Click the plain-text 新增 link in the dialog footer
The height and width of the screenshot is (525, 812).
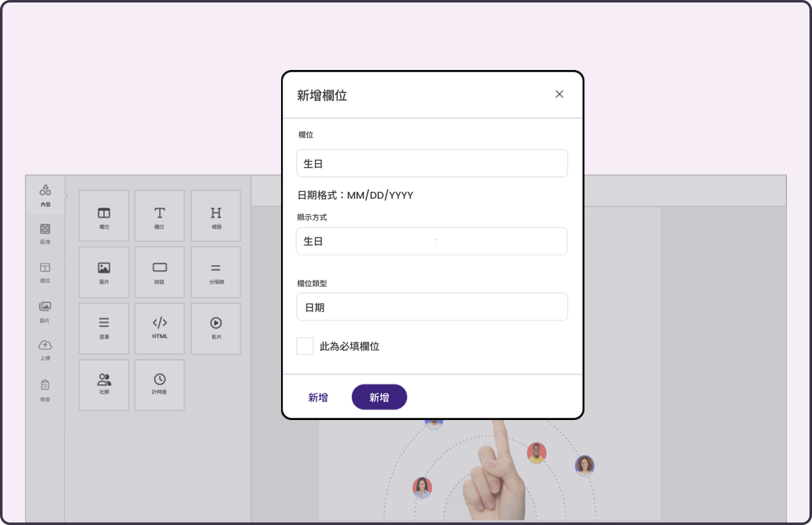318,397
